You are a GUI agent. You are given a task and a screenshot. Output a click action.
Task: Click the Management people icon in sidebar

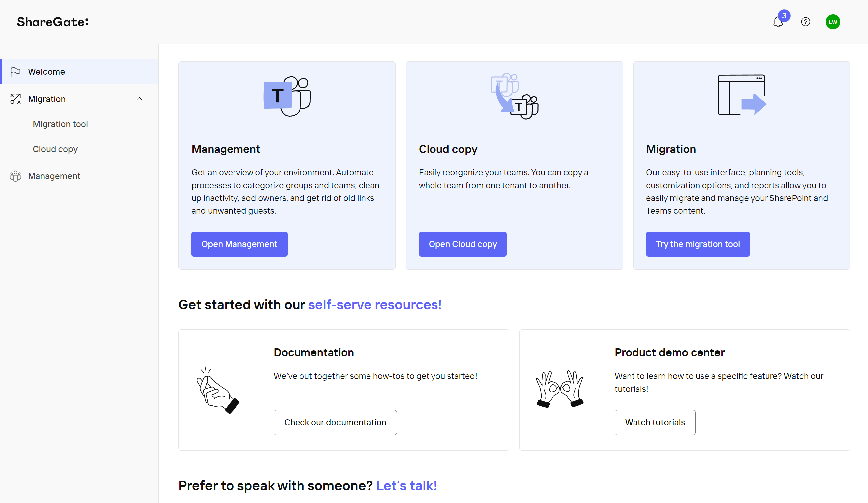[x=15, y=176]
